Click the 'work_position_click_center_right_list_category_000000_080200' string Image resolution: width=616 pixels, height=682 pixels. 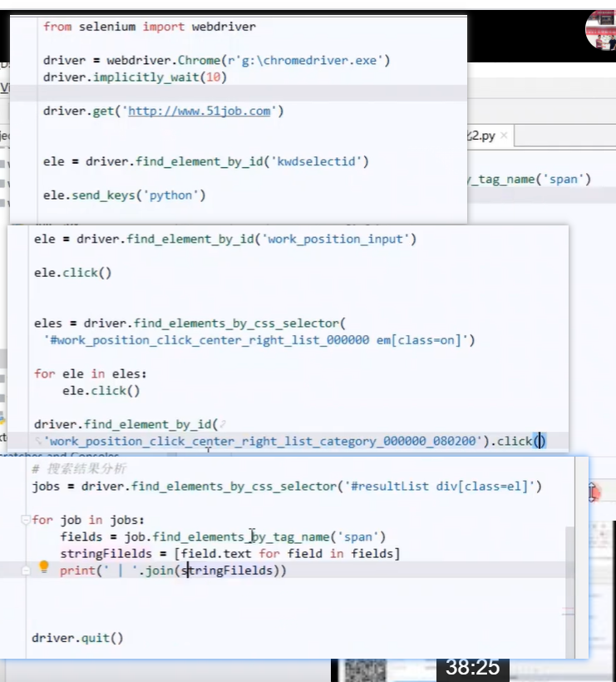click(263, 441)
